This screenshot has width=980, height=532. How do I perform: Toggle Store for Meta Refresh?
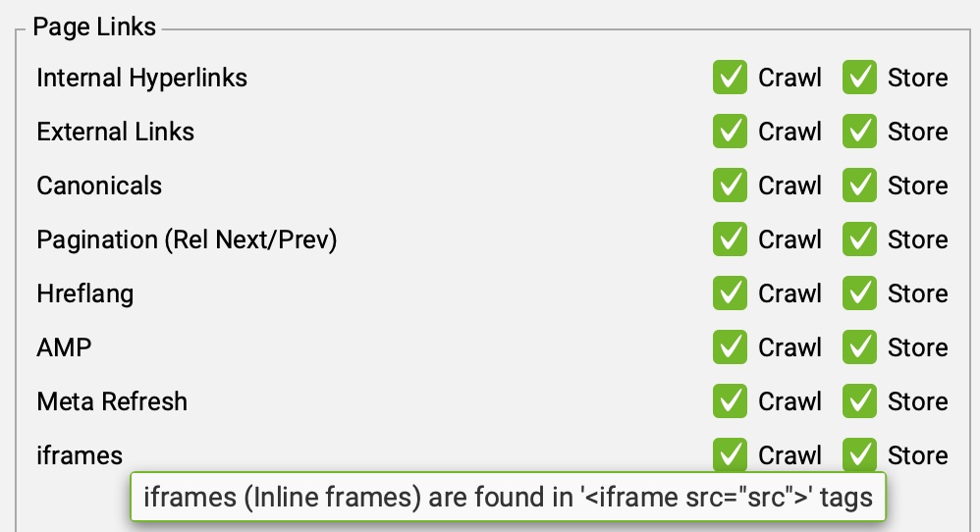[859, 401]
